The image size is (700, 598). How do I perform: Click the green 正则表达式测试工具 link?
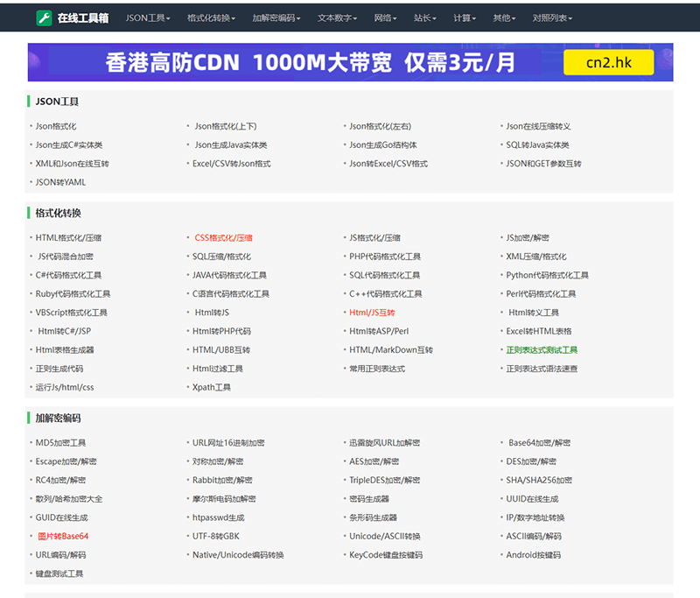click(542, 350)
